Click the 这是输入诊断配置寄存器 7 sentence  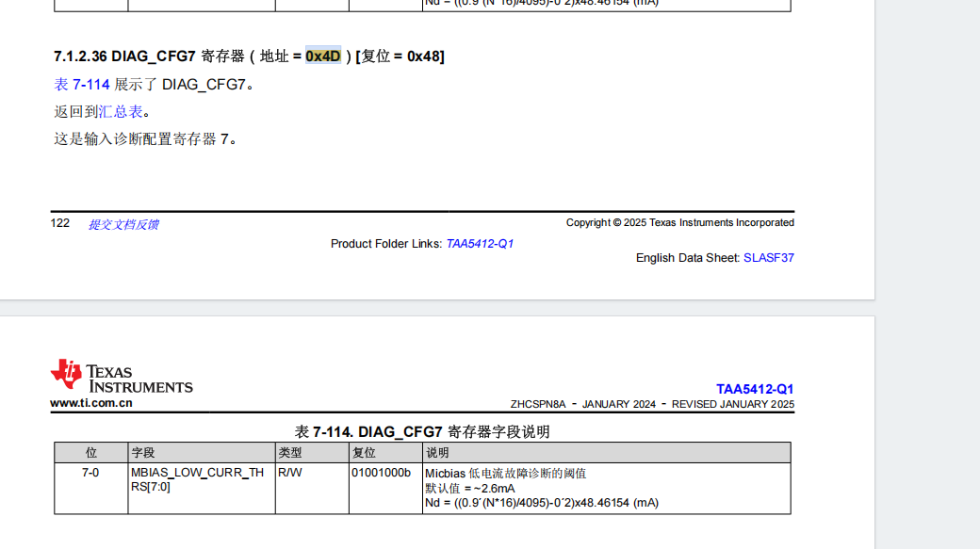pos(146,138)
